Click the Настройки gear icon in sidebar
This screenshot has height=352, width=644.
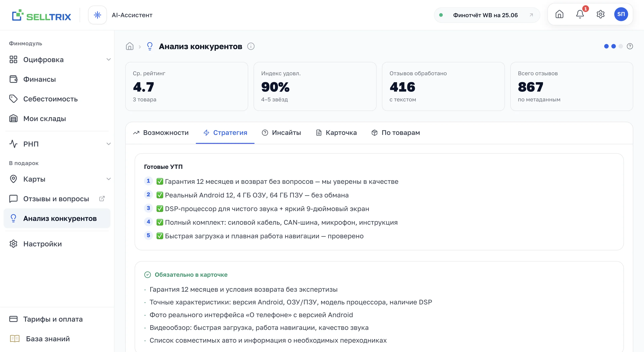pyautogui.click(x=13, y=244)
